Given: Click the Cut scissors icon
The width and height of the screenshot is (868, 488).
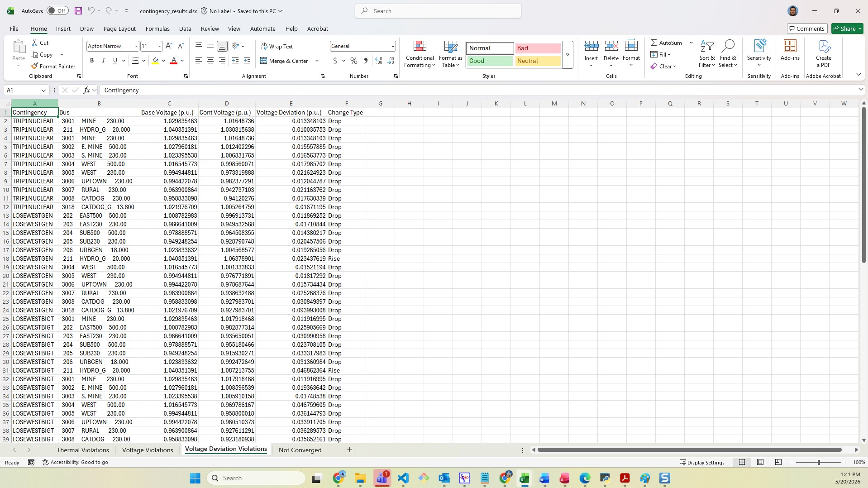Looking at the screenshot, I should (x=34, y=43).
